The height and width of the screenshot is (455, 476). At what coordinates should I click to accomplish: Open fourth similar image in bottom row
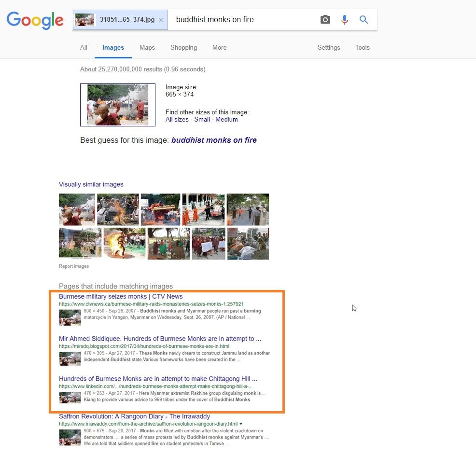point(209,244)
